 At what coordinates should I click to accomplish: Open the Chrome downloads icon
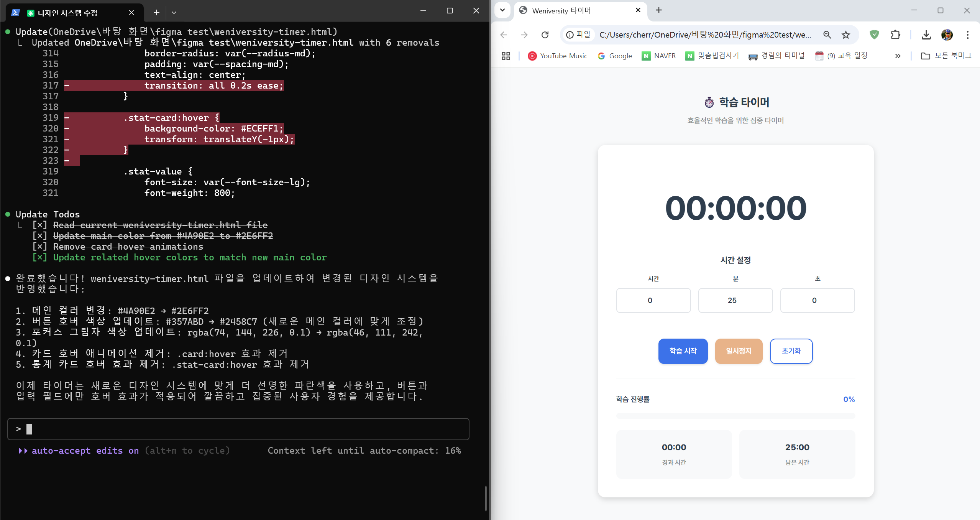[x=926, y=35]
